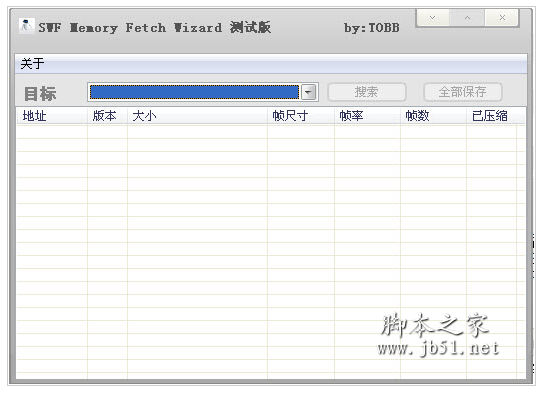Sort by 帧尺寸 column header

point(301,116)
